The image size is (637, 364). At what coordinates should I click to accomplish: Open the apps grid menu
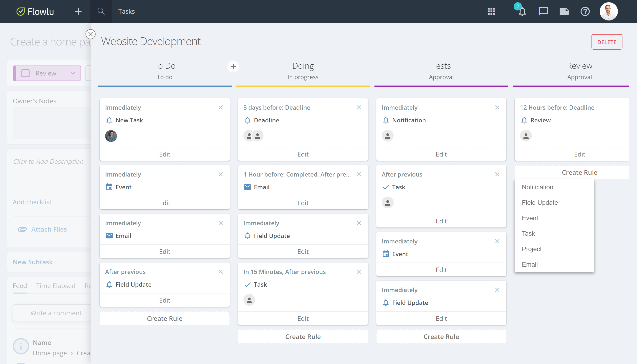coord(491,11)
